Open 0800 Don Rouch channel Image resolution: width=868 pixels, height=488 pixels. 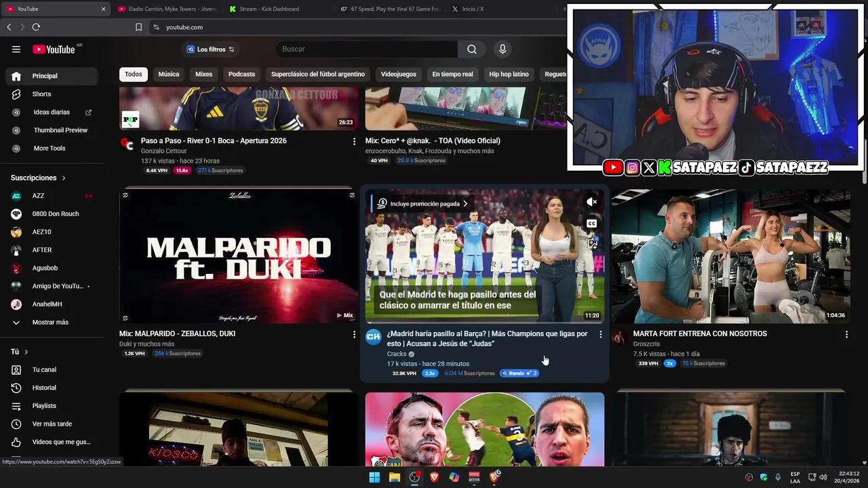click(x=54, y=213)
